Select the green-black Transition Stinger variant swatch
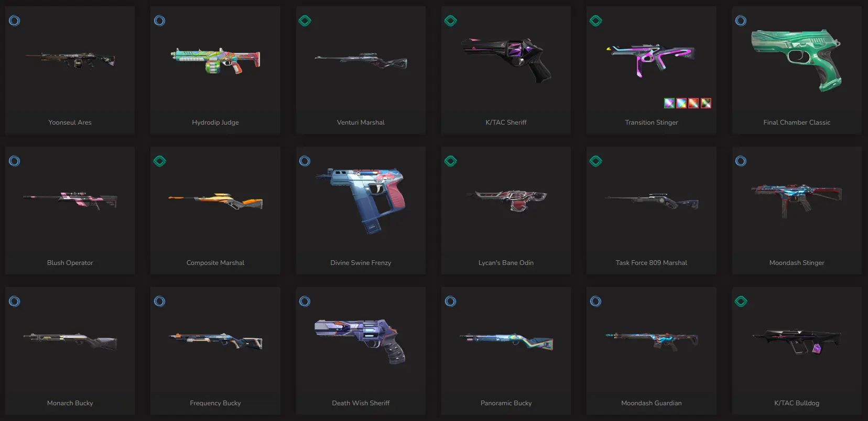Viewport: 868px width, 421px height. pos(706,103)
